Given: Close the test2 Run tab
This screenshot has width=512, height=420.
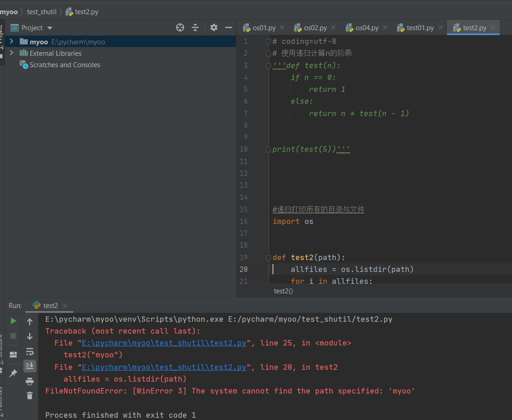Looking at the screenshot, I should (65, 305).
